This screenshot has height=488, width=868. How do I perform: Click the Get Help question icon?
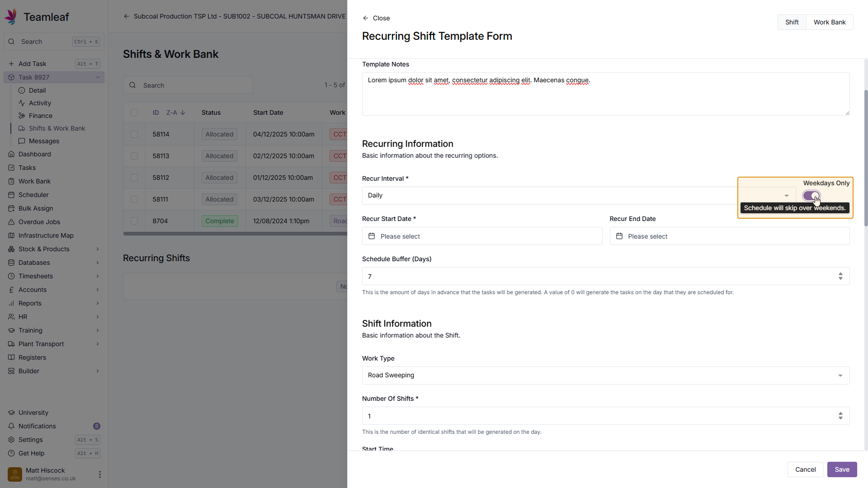coord(11,453)
